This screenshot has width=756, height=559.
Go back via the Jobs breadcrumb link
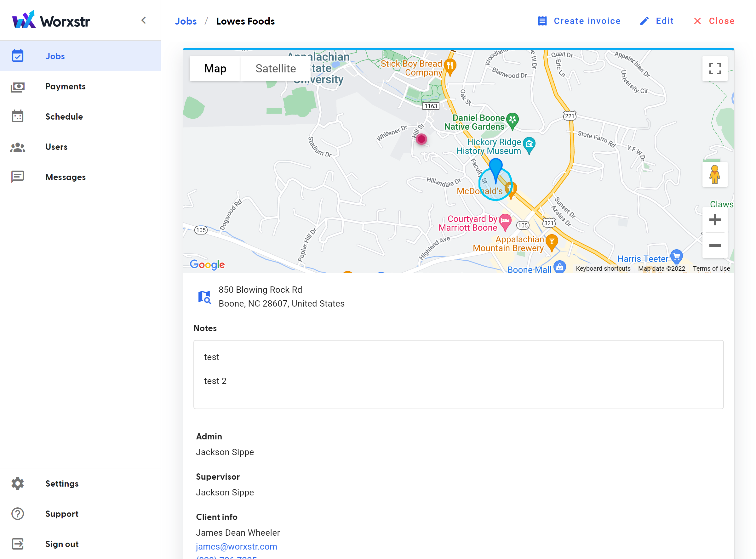(186, 21)
